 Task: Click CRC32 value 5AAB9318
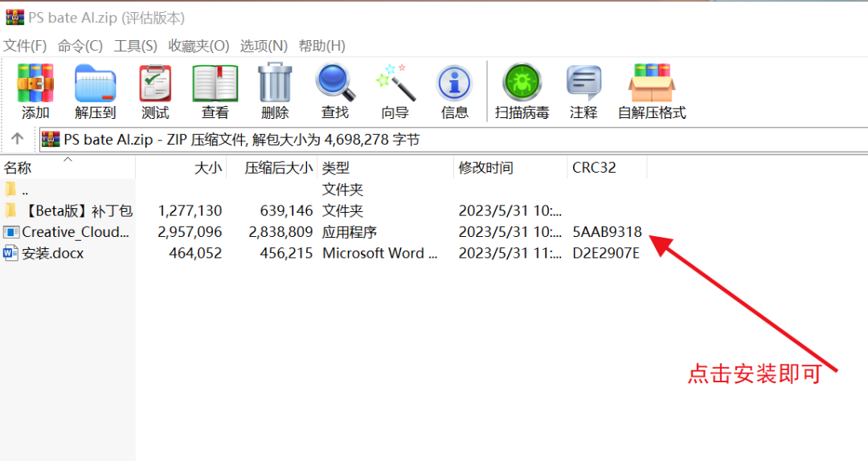tap(608, 232)
